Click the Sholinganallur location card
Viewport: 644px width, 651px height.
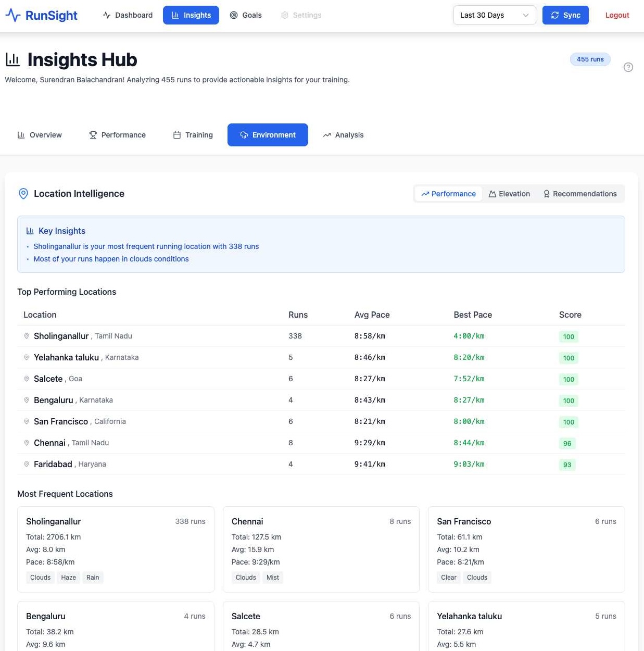point(116,549)
